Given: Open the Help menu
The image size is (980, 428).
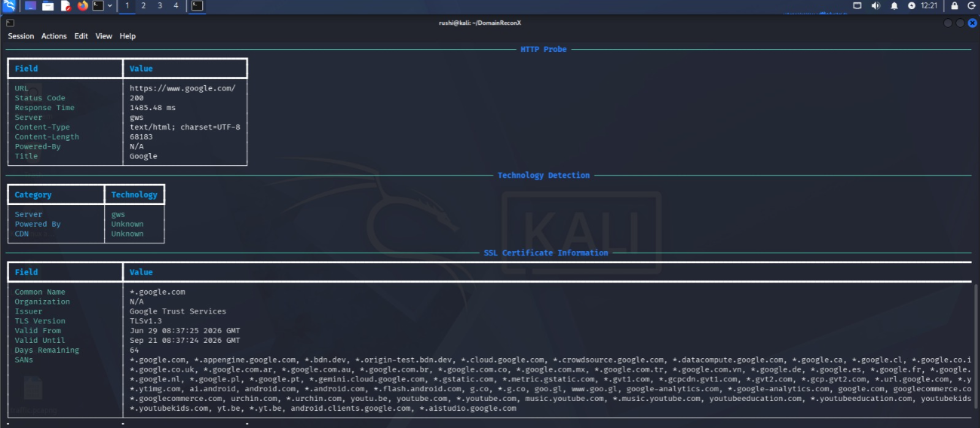Looking at the screenshot, I should (127, 36).
